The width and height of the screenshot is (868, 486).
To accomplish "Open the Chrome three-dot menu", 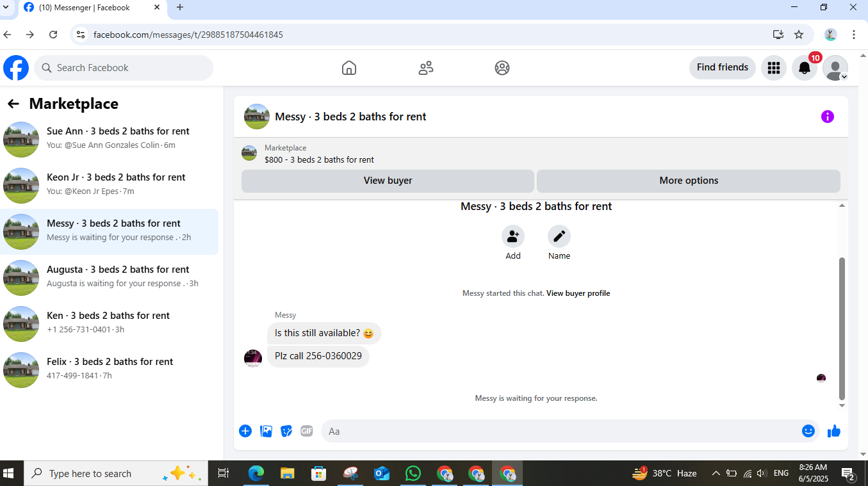I will (854, 35).
